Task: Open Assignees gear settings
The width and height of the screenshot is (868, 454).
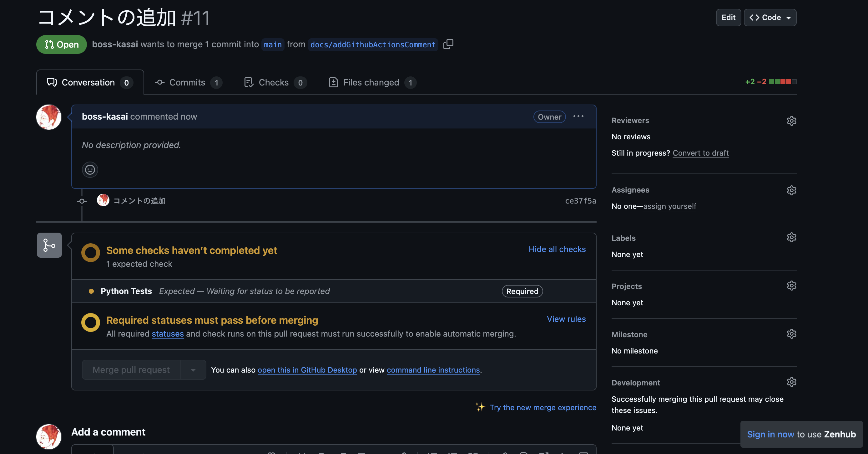Action: point(791,190)
